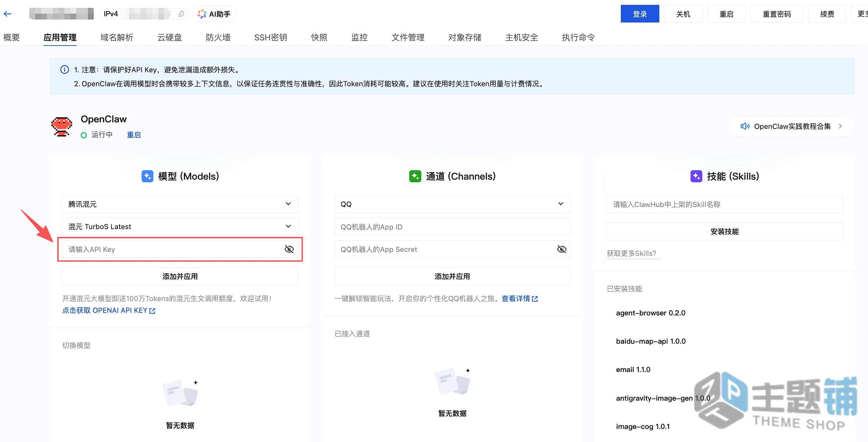The image size is (868, 442).
Task: Click the info icon in the notice banner
Action: [x=64, y=69]
